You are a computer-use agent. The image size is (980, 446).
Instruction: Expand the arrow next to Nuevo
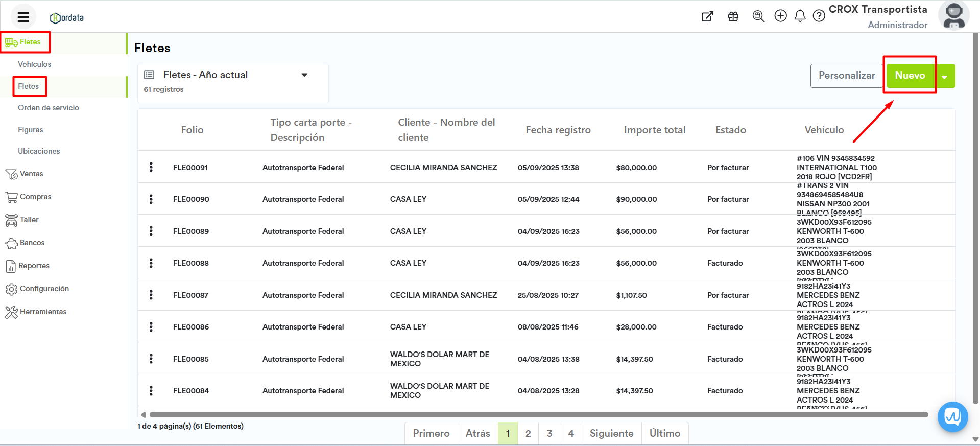945,77
